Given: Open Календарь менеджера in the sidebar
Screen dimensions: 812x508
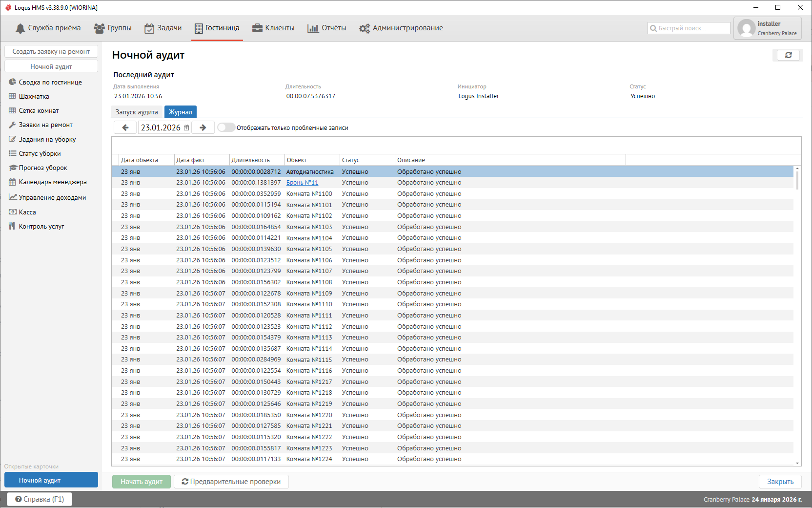Looking at the screenshot, I should coord(53,182).
